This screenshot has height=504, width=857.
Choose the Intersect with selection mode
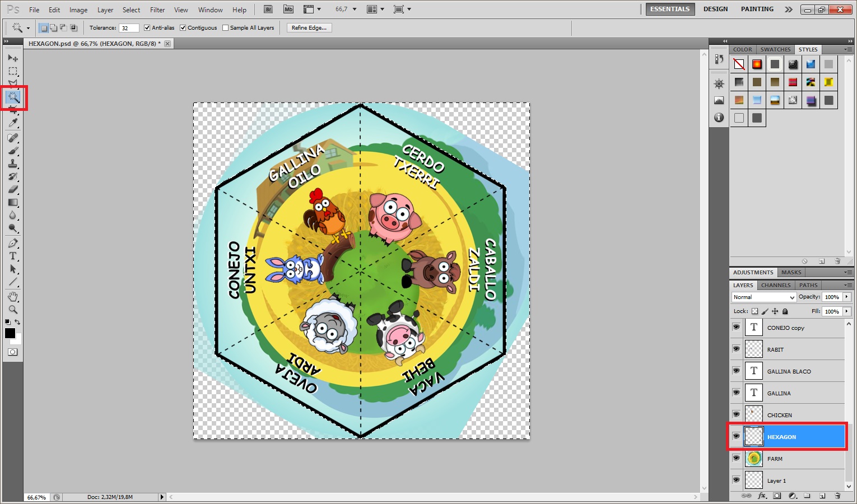click(x=73, y=27)
